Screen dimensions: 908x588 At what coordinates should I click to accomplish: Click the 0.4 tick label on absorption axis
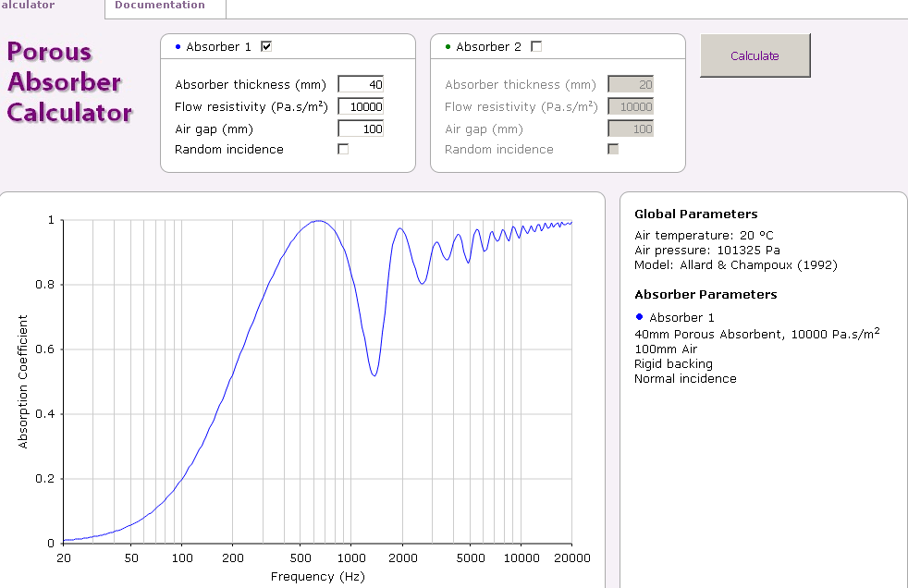(x=44, y=414)
